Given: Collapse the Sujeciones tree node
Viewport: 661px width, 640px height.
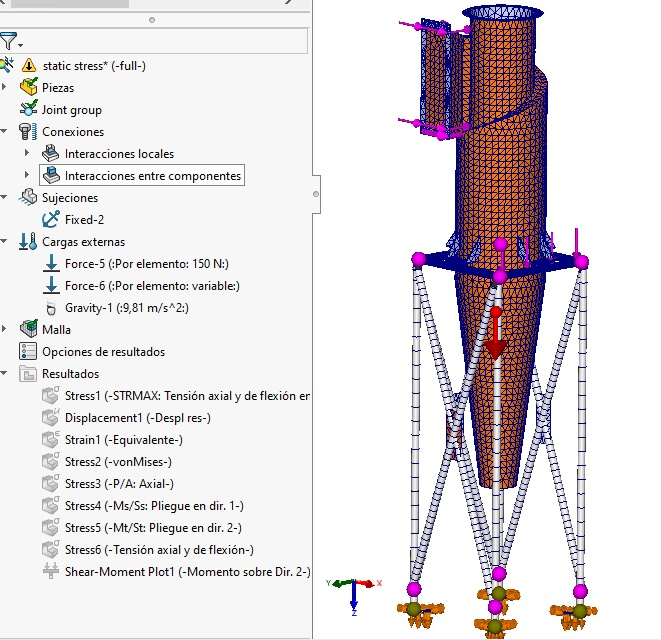Looking at the screenshot, I should pos(4,197).
